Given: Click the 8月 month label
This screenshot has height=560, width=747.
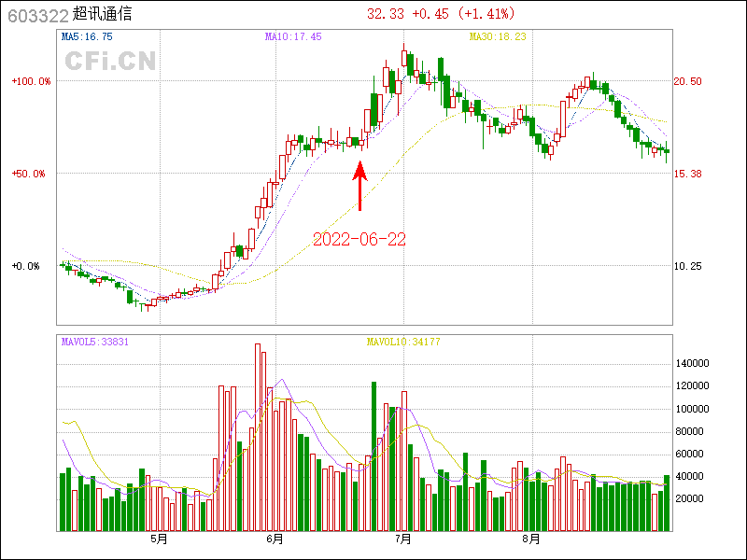Looking at the screenshot, I should click(531, 539).
